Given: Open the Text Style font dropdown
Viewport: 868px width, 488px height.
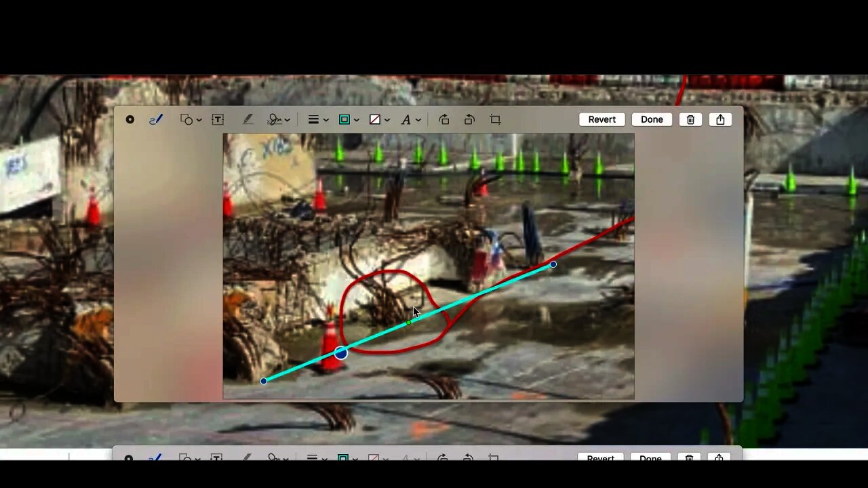Looking at the screenshot, I should pyautogui.click(x=410, y=119).
